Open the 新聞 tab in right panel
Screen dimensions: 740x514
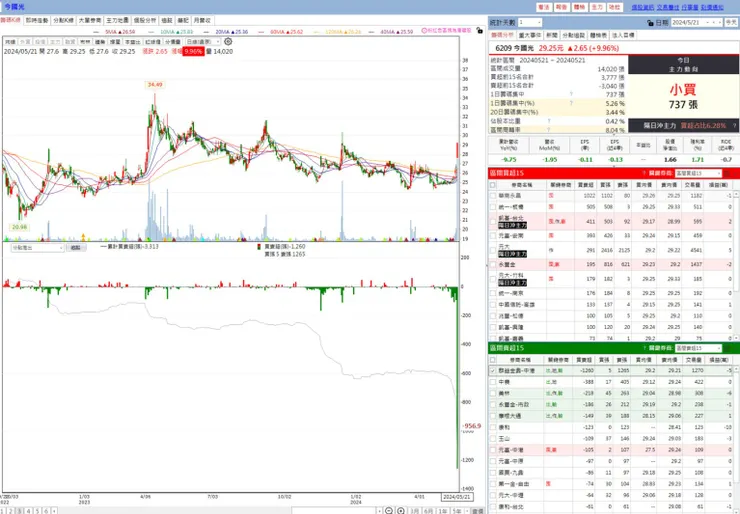coord(552,35)
